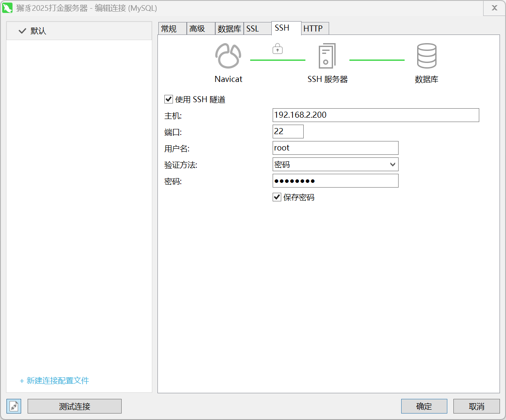Switch to the 常规 tab
Viewport: 506px width, 420px height.
click(169, 29)
